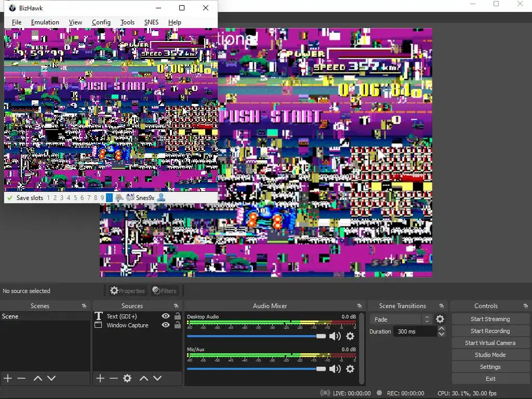Pop out the Scenes dock
This screenshot has height=399, width=532.
point(84,306)
